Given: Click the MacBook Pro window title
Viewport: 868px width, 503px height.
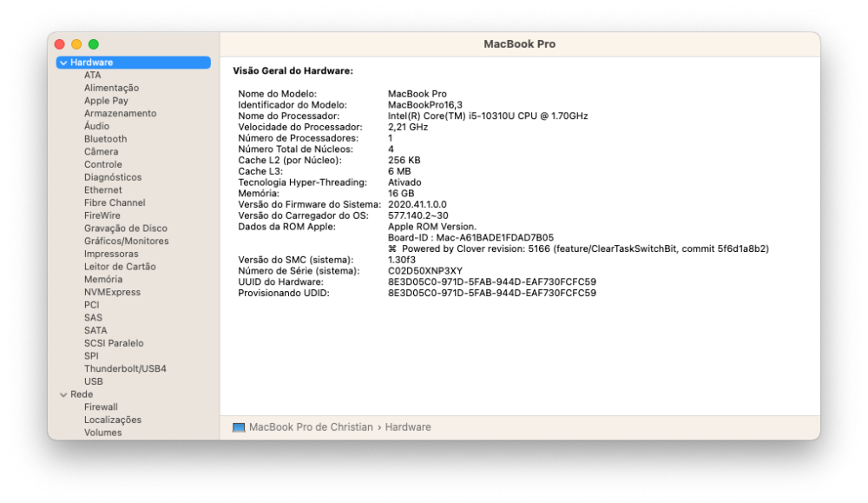Looking at the screenshot, I should pyautogui.click(x=519, y=44).
